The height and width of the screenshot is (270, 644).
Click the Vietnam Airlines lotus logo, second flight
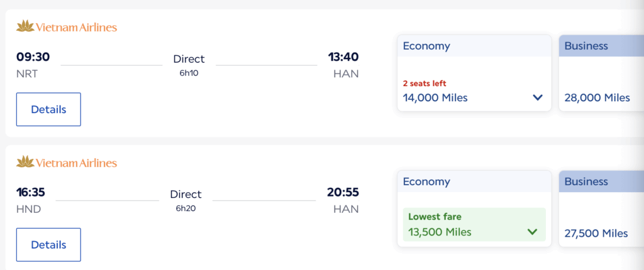tap(25, 163)
